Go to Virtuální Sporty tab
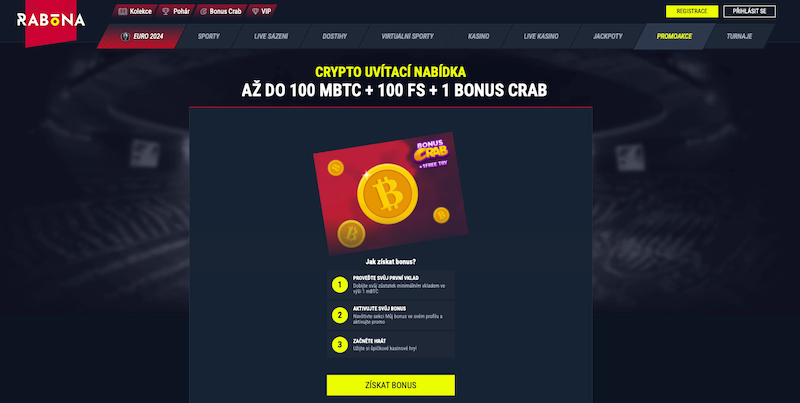This screenshot has height=403, width=800. click(x=407, y=36)
